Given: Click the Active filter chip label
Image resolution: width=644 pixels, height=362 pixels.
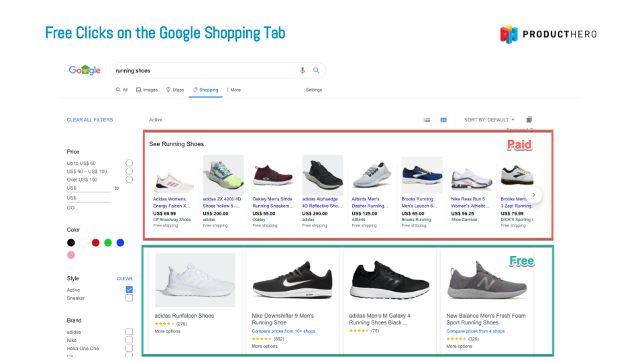Looking at the screenshot, I should (155, 120).
